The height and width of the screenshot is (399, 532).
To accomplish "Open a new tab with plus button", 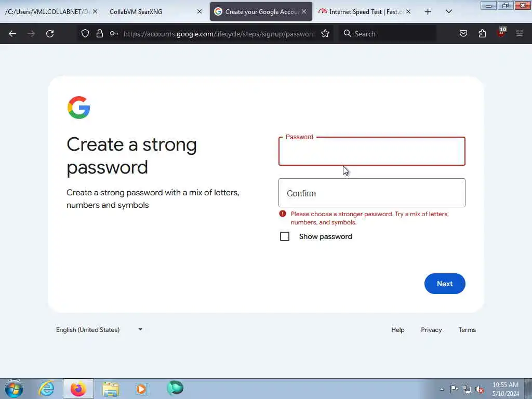I will 428,12.
